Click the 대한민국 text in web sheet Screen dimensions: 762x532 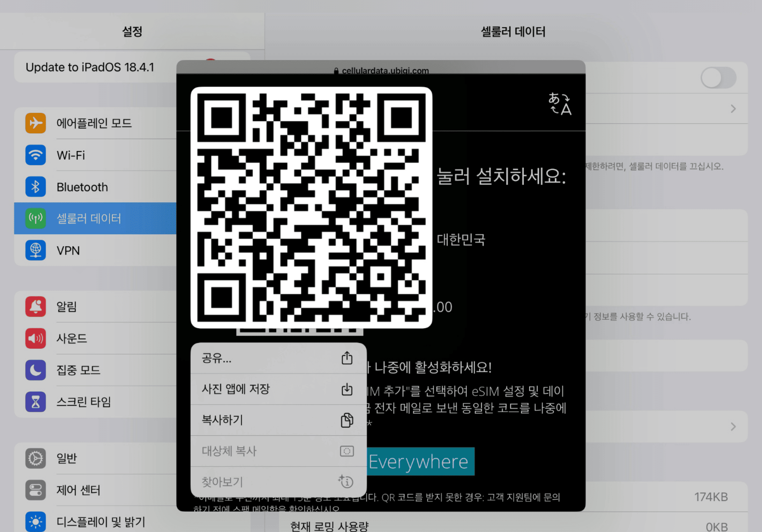[461, 240]
